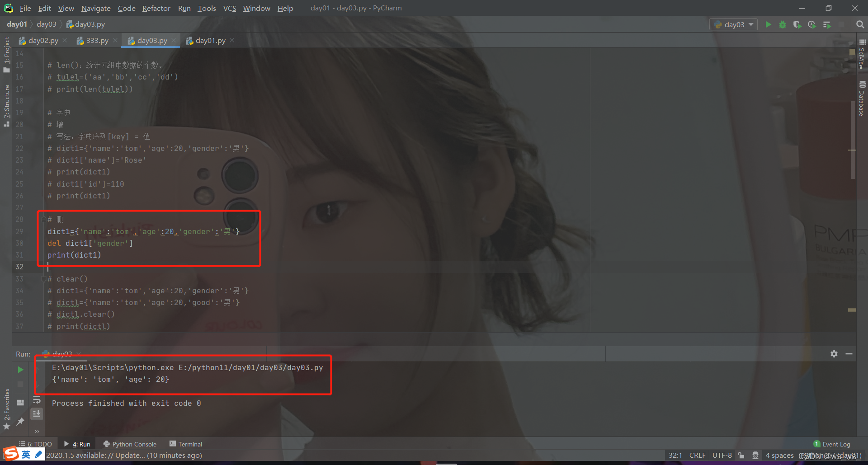The image size is (868, 465).
Task: Rerun day03 from the Run panel
Action: 20,370
